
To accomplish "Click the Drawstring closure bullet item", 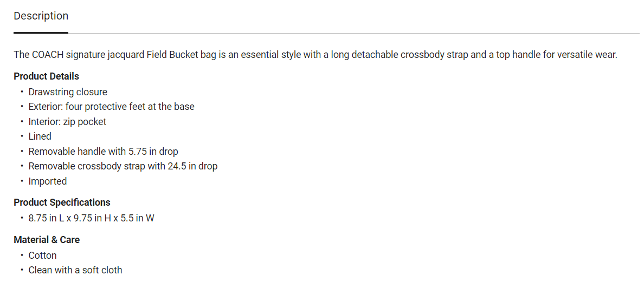I will click(x=68, y=92).
